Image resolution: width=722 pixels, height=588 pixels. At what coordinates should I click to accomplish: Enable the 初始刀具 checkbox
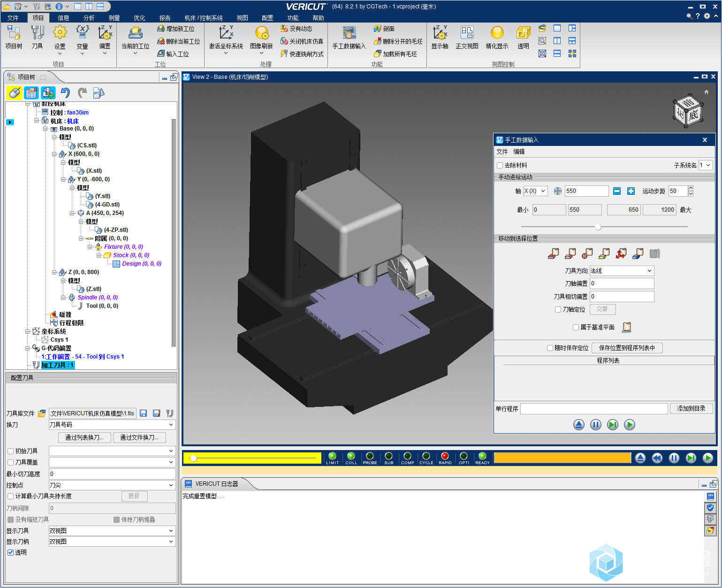pyautogui.click(x=11, y=451)
